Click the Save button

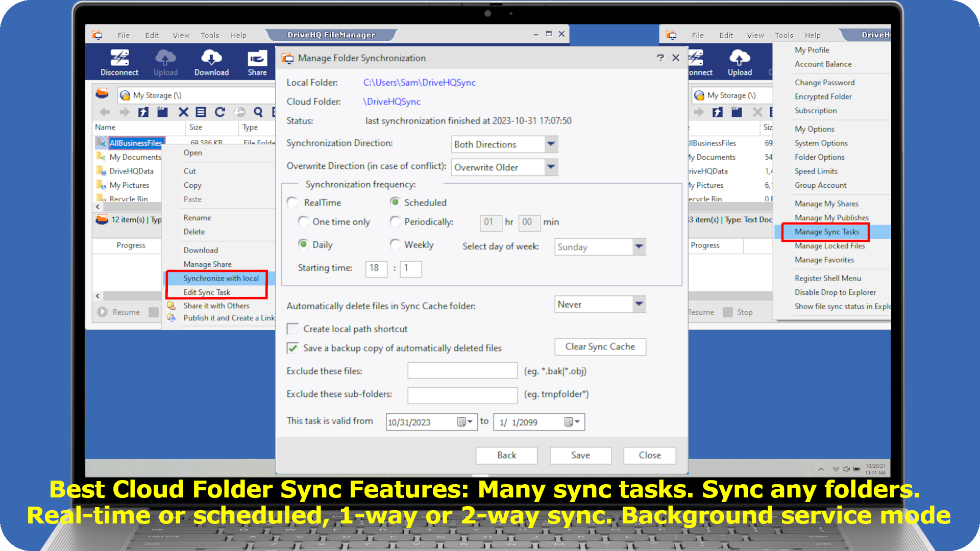pyautogui.click(x=580, y=455)
